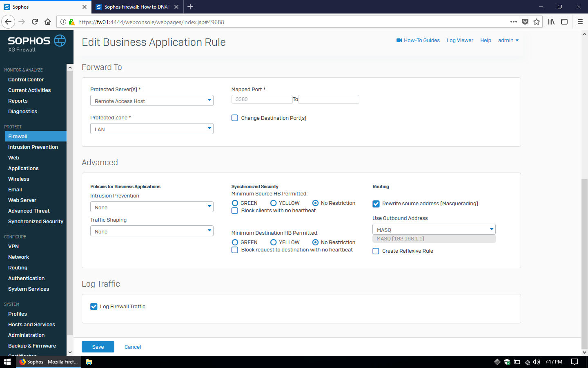
Task: Open Windows Start menu
Action: (x=7, y=362)
